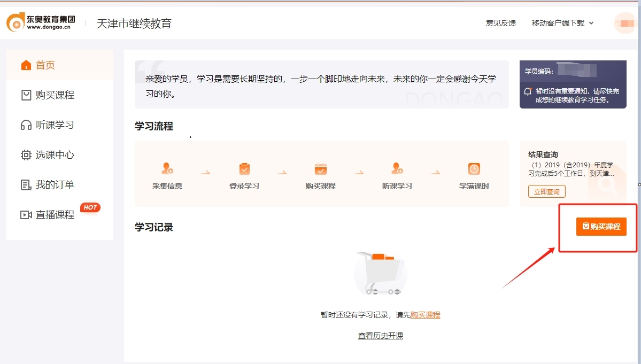Expand the user avatar menu
The width and height of the screenshot is (641, 364).
tap(624, 22)
